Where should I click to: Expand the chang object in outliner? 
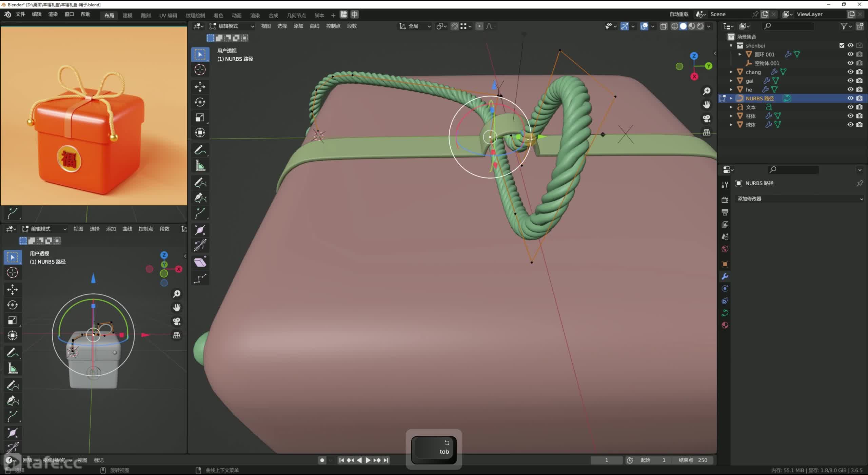pyautogui.click(x=731, y=72)
